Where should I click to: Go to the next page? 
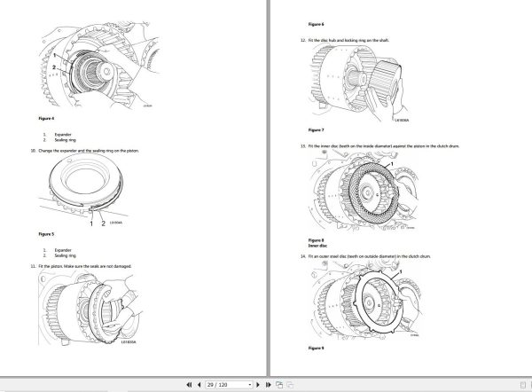(x=258, y=385)
